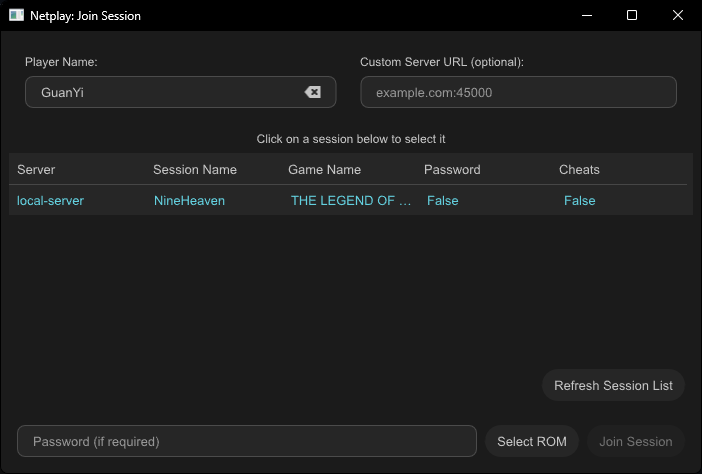
Task: Click the THE LEGEND OF game cell
Action: (351, 200)
